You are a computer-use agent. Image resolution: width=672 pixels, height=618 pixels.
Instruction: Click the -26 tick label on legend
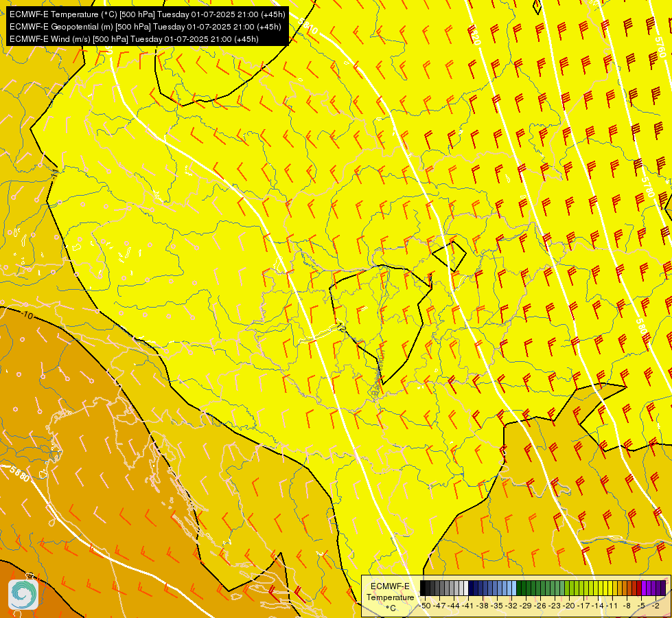pyautogui.click(x=540, y=606)
